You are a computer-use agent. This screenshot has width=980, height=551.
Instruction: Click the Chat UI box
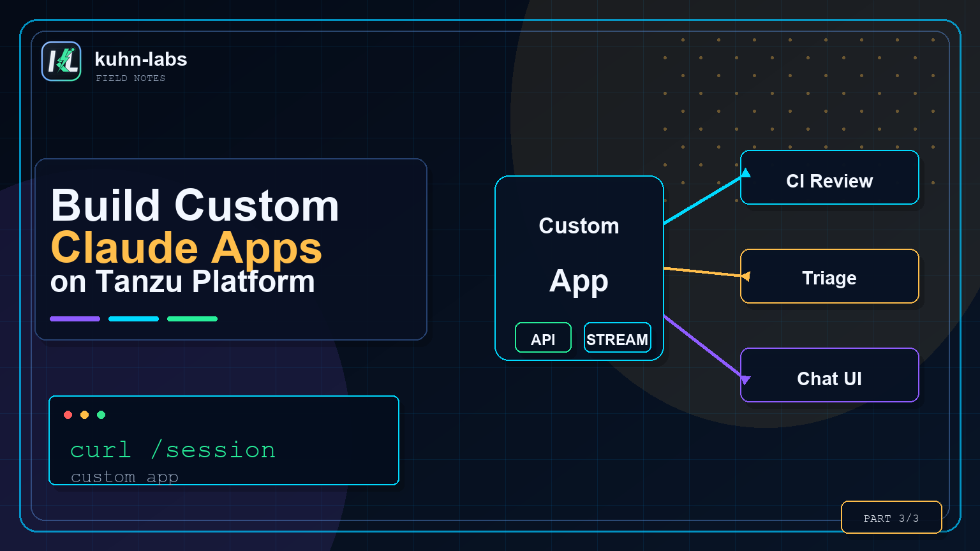(x=829, y=375)
